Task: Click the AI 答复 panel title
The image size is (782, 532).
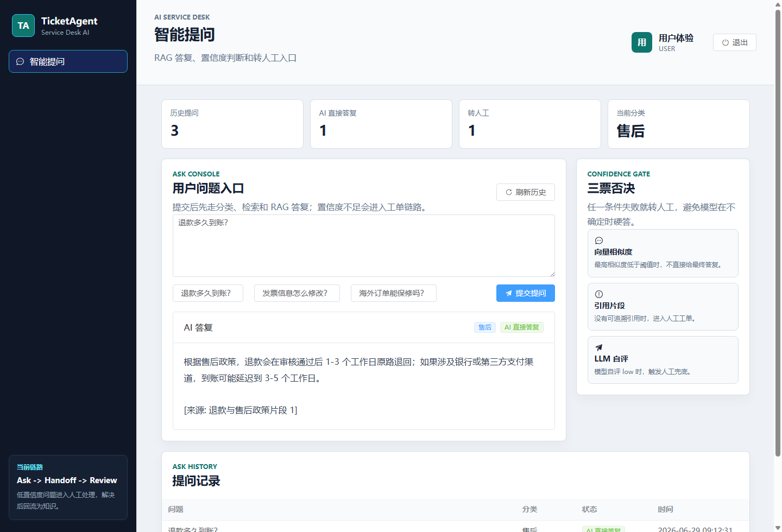Action: click(x=198, y=327)
